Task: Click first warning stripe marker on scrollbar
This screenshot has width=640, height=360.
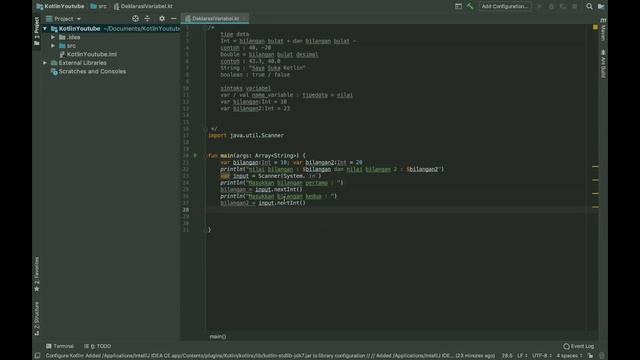Action: (595, 167)
